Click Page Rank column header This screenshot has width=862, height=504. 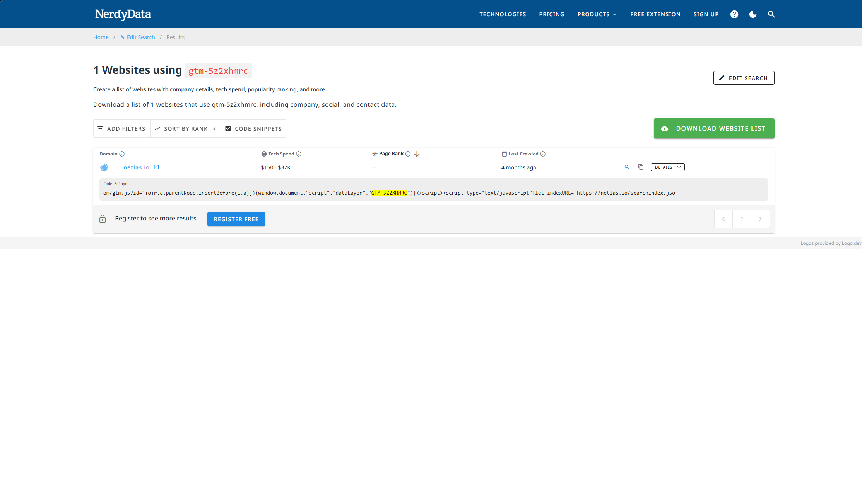(x=391, y=154)
